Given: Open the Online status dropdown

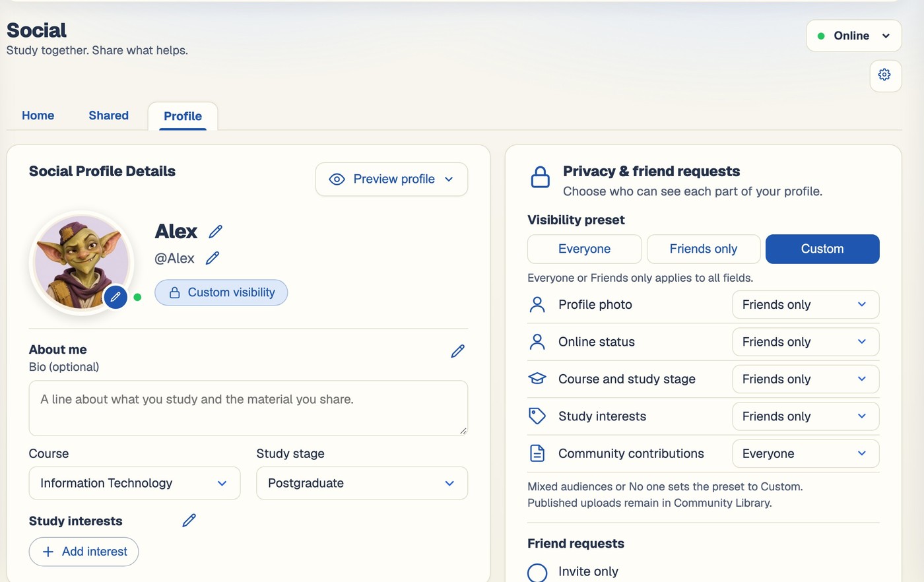Looking at the screenshot, I should point(853,36).
